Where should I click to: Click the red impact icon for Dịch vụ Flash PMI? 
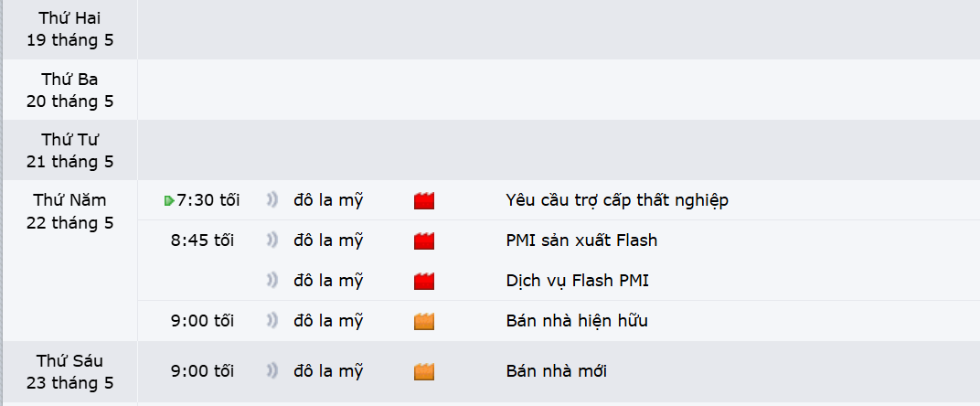(424, 281)
